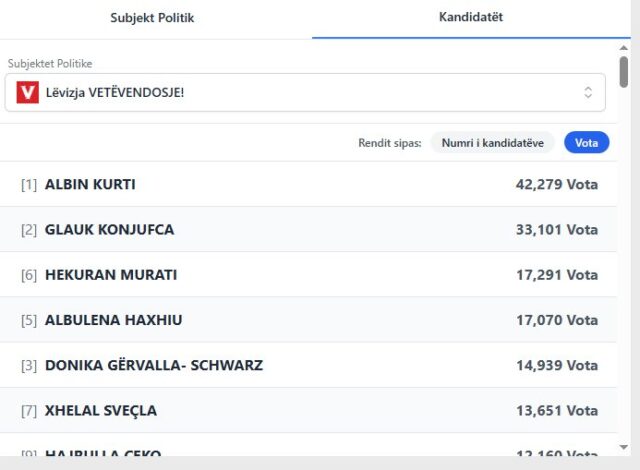The height and width of the screenshot is (470, 640).
Task: Select ALBULENA HAXHIU from the list
Action: pyautogui.click(x=113, y=320)
